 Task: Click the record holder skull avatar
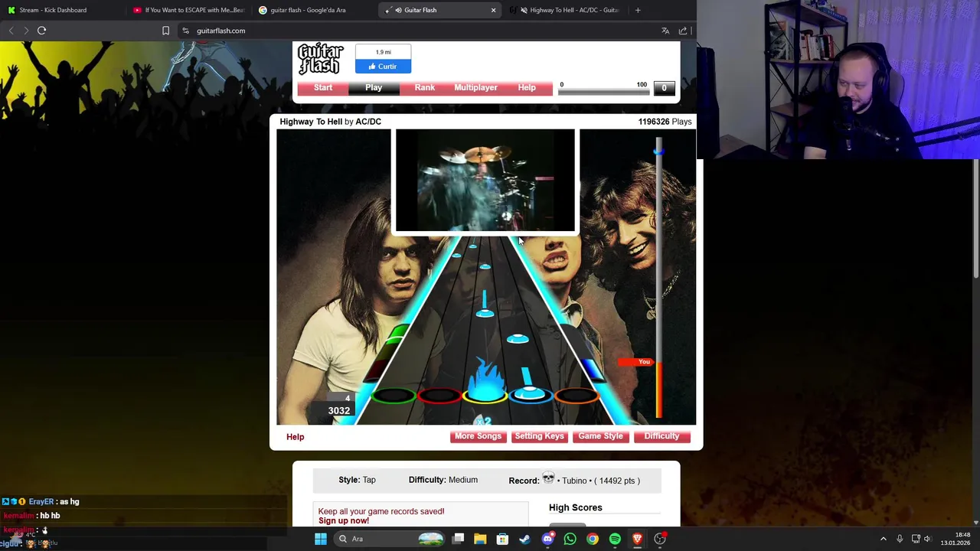click(x=548, y=479)
